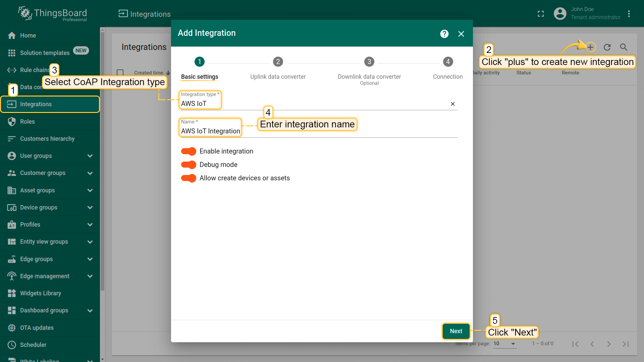Screen dimensions: 644x362
Task: Toggle Allow create devices or assets
Action: (x=189, y=178)
